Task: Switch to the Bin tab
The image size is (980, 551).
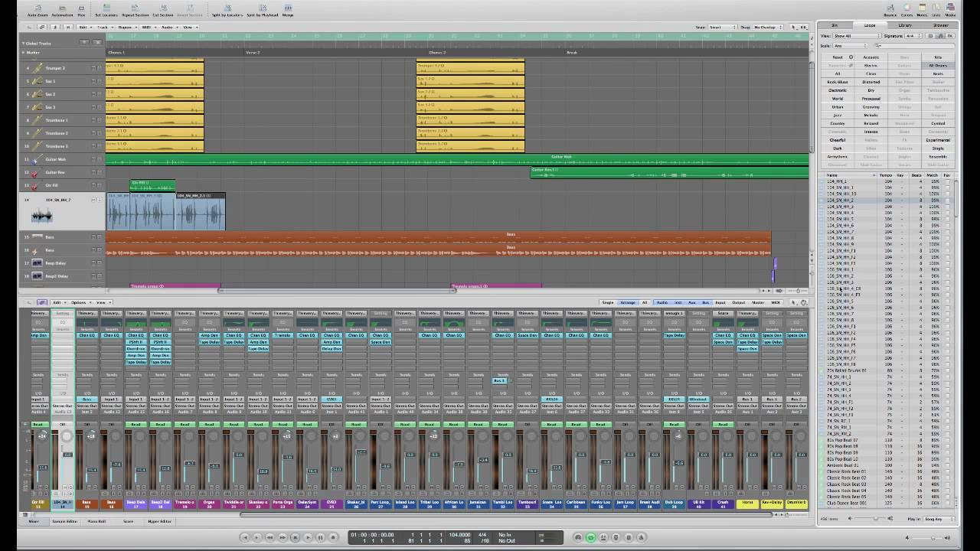Action: coord(835,25)
